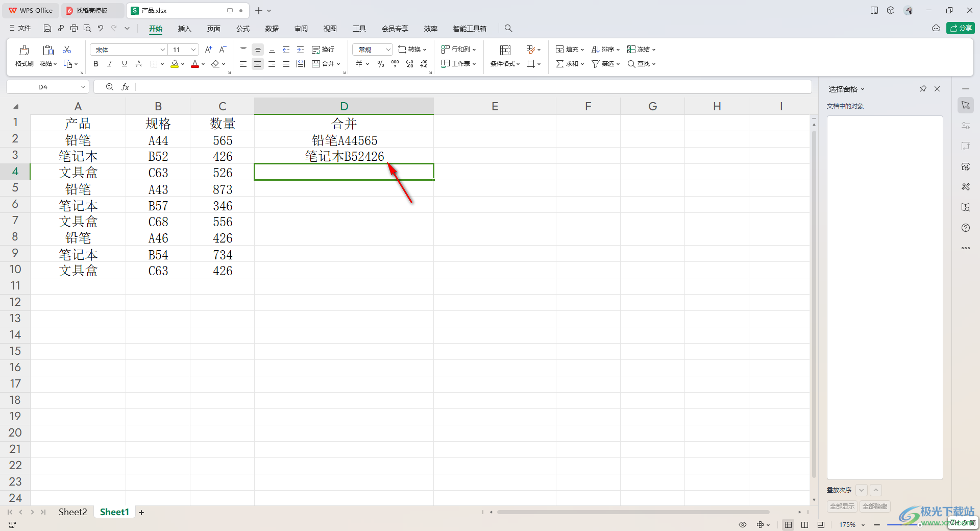Click the increase decimal places icon

point(409,64)
